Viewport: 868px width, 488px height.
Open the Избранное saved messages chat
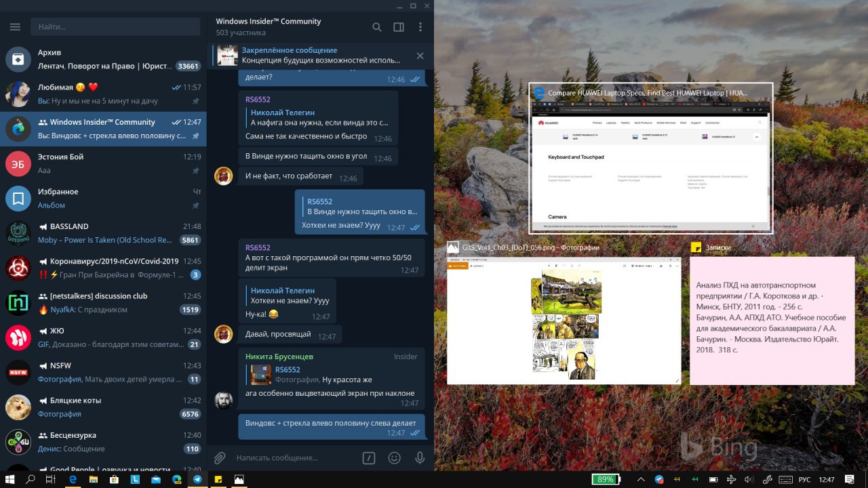click(x=103, y=198)
